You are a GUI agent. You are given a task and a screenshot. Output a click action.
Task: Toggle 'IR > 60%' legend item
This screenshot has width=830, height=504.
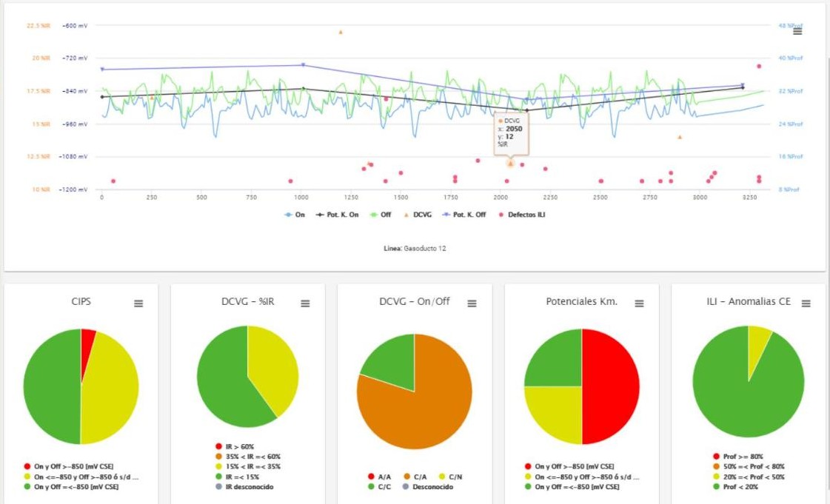235,447
